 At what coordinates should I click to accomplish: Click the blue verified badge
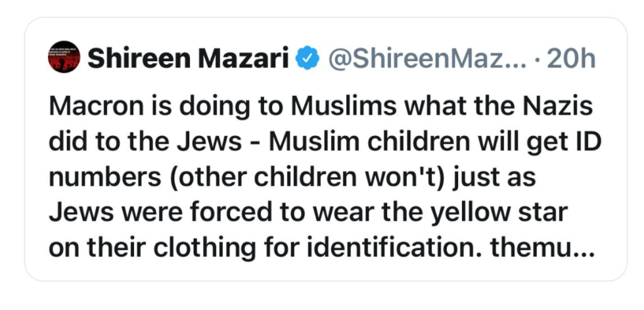308,58
